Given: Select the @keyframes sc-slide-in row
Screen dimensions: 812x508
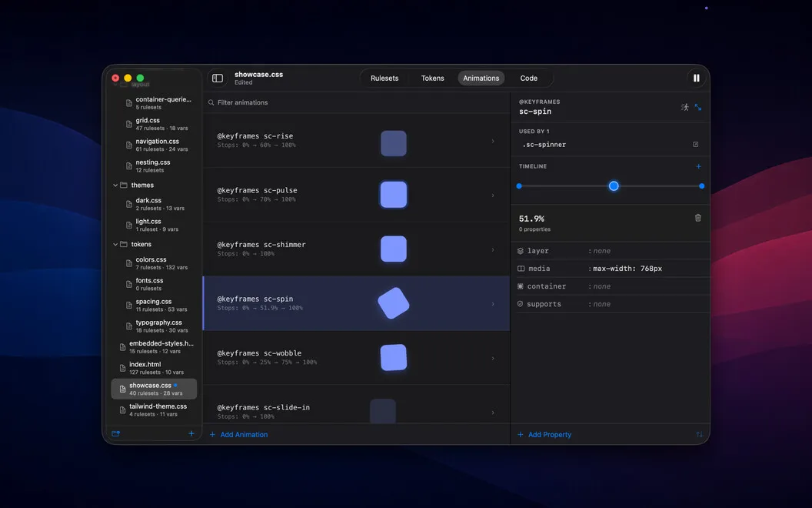Looking at the screenshot, I should point(356,404).
